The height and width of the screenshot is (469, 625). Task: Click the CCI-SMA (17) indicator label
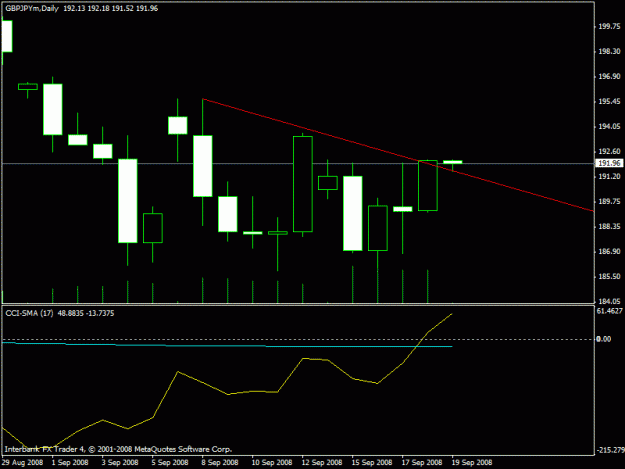click(29, 313)
